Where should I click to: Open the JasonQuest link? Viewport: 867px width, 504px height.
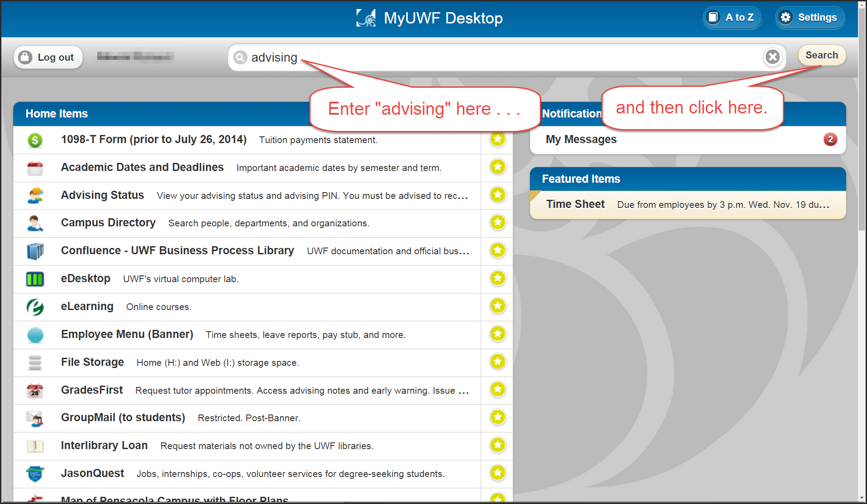[x=92, y=473]
